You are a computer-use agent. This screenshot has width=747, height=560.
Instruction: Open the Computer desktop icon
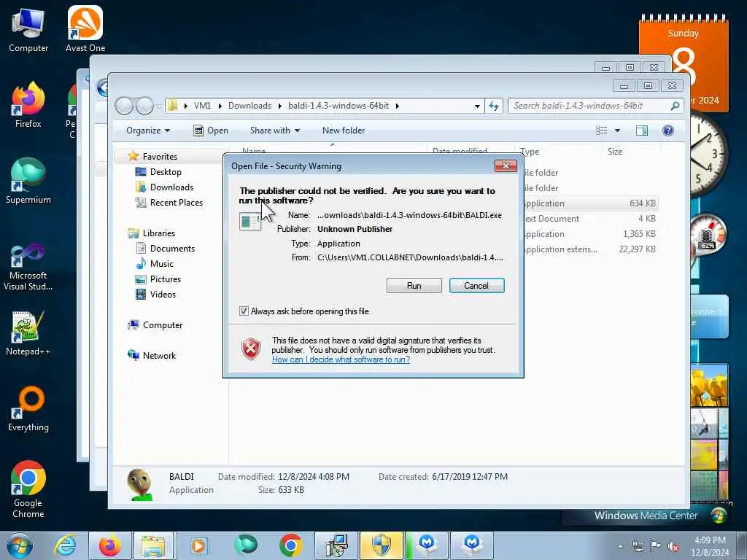coord(28,30)
